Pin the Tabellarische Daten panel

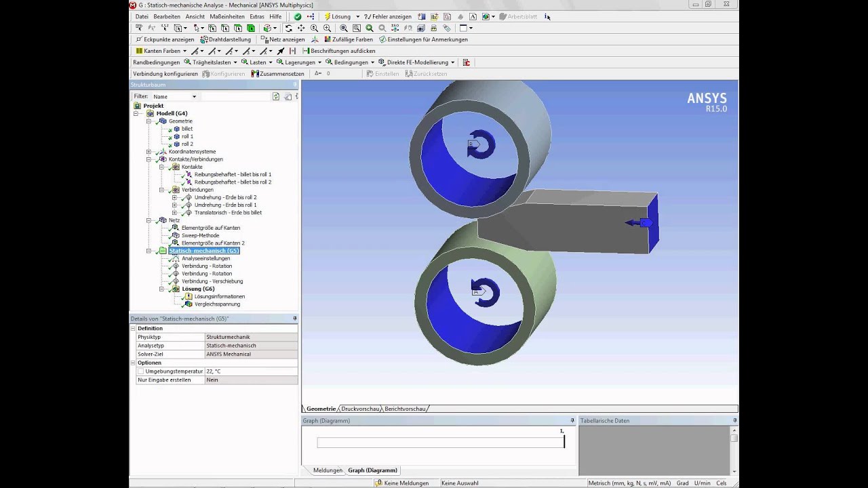click(x=734, y=421)
